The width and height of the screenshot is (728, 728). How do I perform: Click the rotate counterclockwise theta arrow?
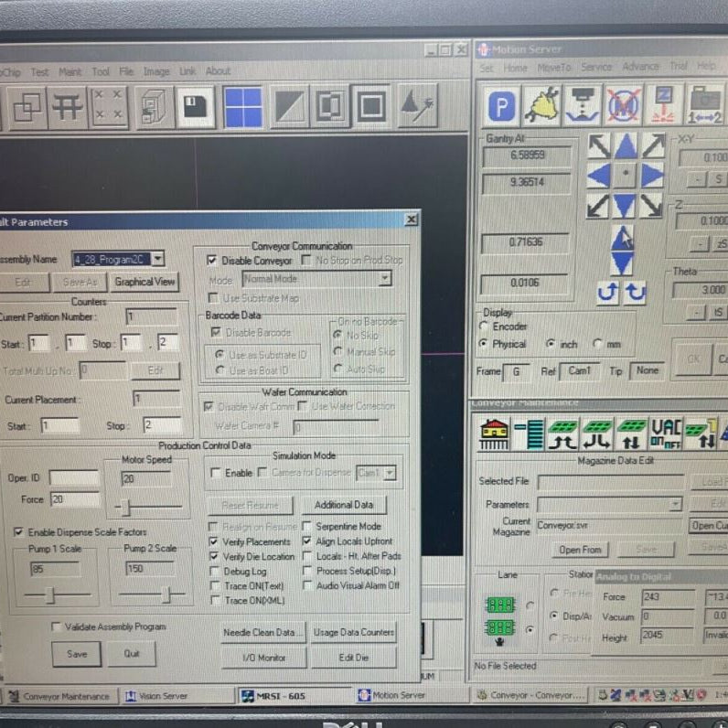608,293
